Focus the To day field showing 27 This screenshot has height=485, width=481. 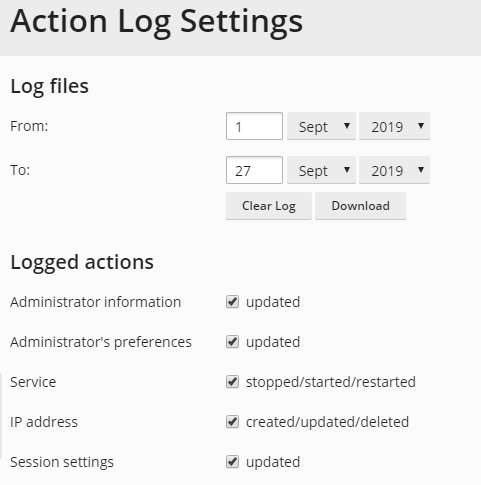pos(254,170)
